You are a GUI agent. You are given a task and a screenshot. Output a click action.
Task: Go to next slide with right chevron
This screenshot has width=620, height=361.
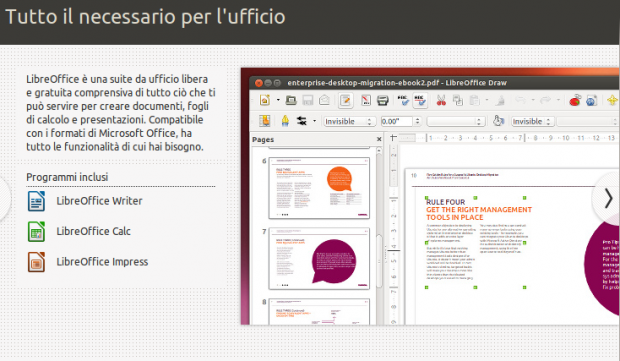coord(608,198)
